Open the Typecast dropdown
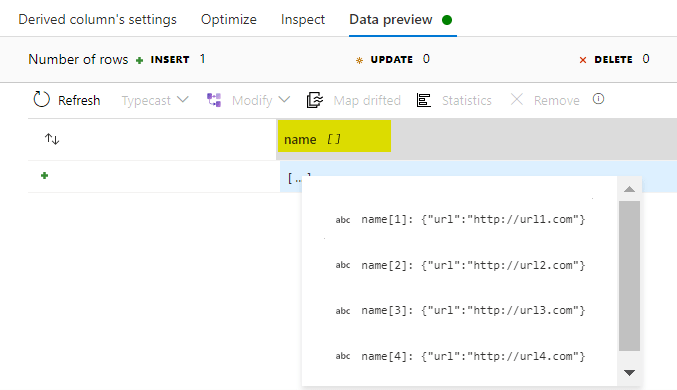This screenshot has height=390, width=677. click(155, 101)
